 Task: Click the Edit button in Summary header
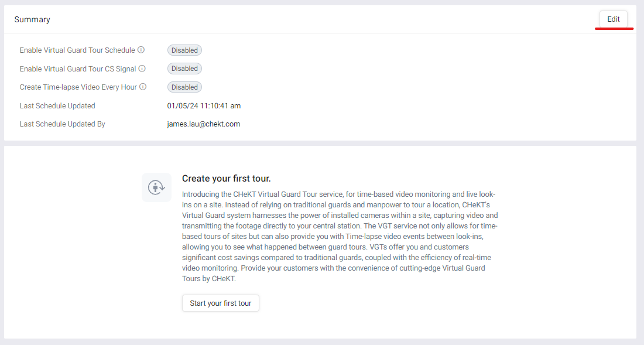(613, 19)
